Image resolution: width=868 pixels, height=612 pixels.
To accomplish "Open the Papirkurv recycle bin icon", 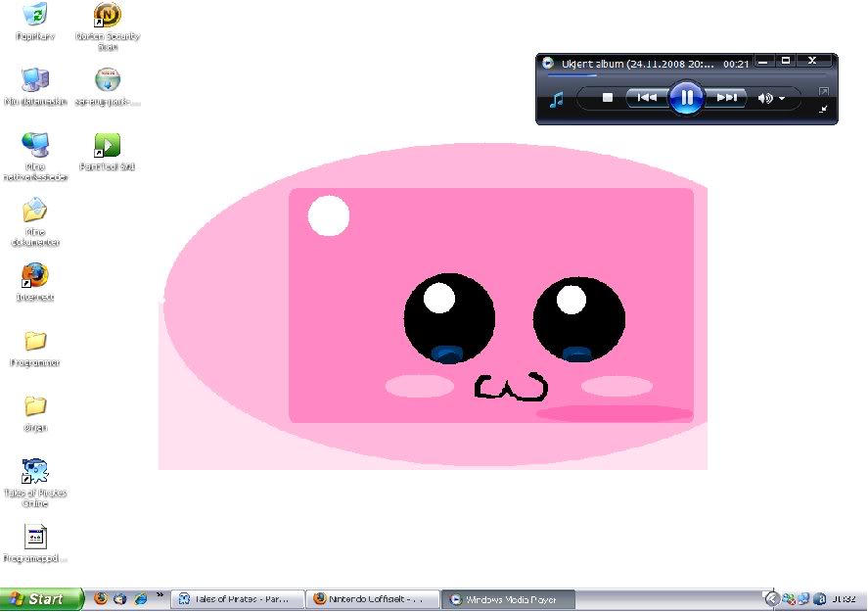I will [35, 16].
